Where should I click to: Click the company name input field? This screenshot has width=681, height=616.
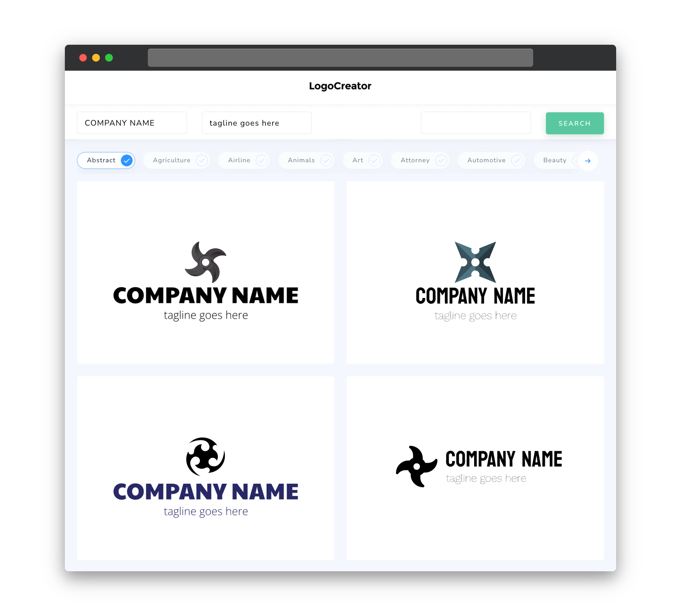point(132,123)
